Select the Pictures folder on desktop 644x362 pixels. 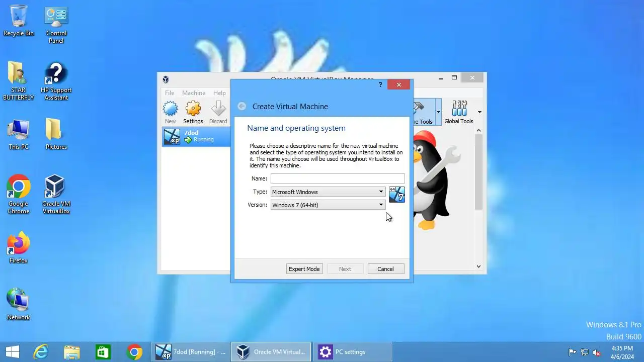click(x=56, y=134)
